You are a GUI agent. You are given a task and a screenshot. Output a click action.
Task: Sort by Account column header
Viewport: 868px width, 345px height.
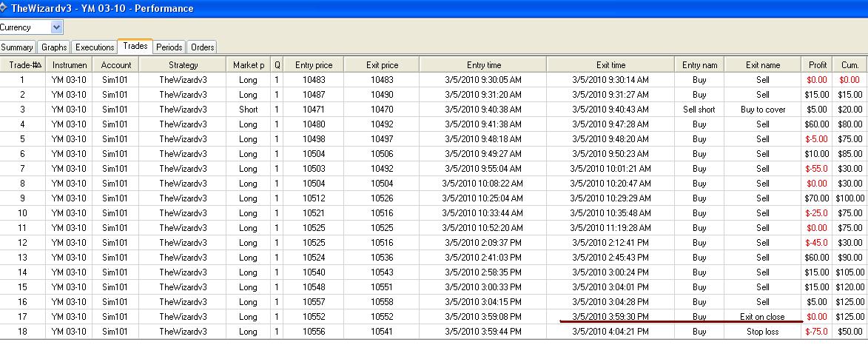(x=115, y=65)
